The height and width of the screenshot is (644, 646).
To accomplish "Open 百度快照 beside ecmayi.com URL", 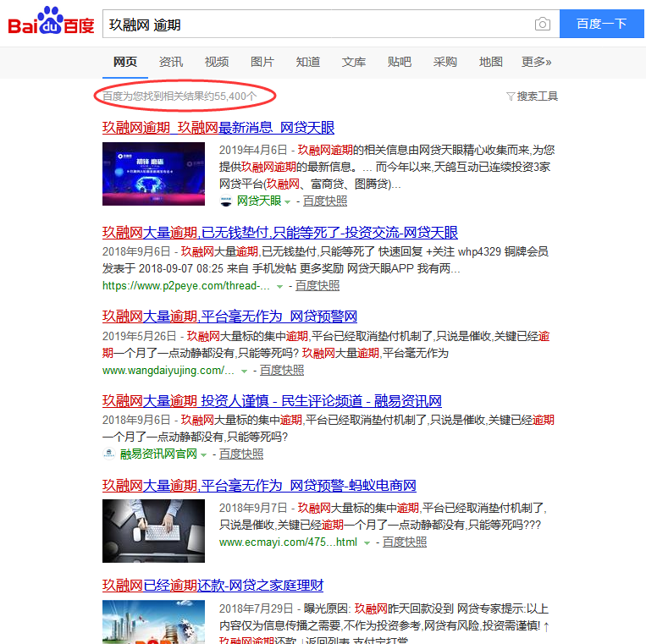I will point(405,542).
